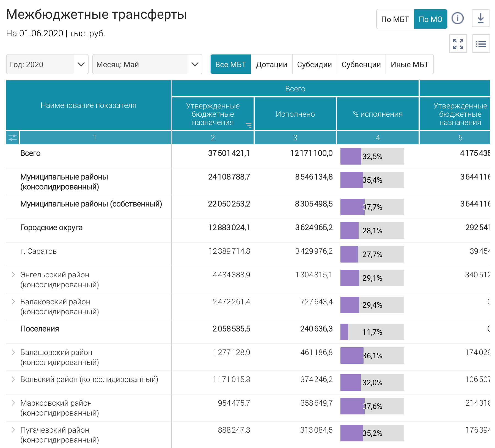Click column number 3 cell
This screenshot has width=495, height=448.
pyautogui.click(x=295, y=138)
